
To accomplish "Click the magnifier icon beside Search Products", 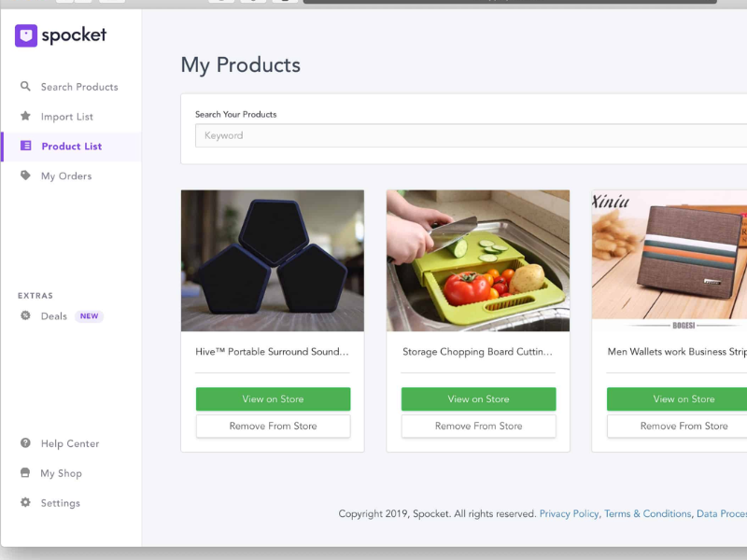I will pos(25,86).
